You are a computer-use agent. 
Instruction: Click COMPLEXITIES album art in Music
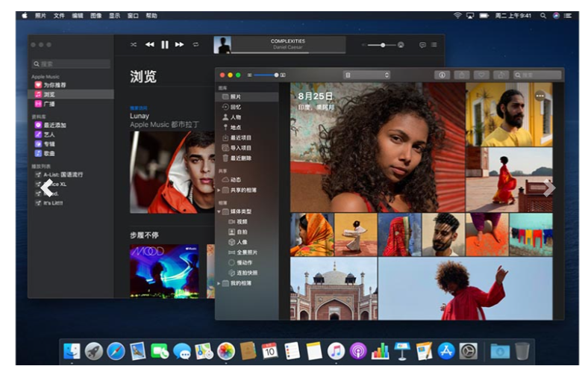pos(222,45)
